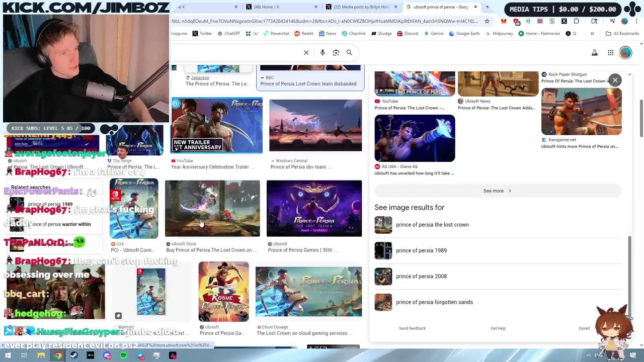Image resolution: width=644 pixels, height=362 pixels.
Task: Open the Google Earth bookmark
Action: tap(464, 34)
